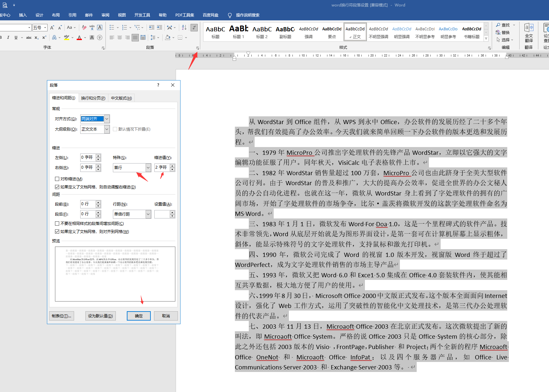
Task: Open the 插入 ribbon tab
Action: (x=23, y=15)
